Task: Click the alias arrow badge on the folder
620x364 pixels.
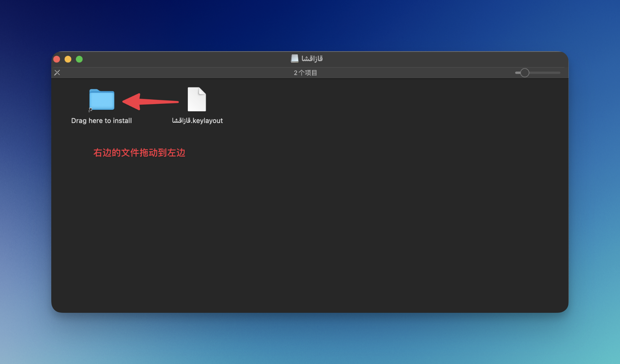Action: point(90,110)
